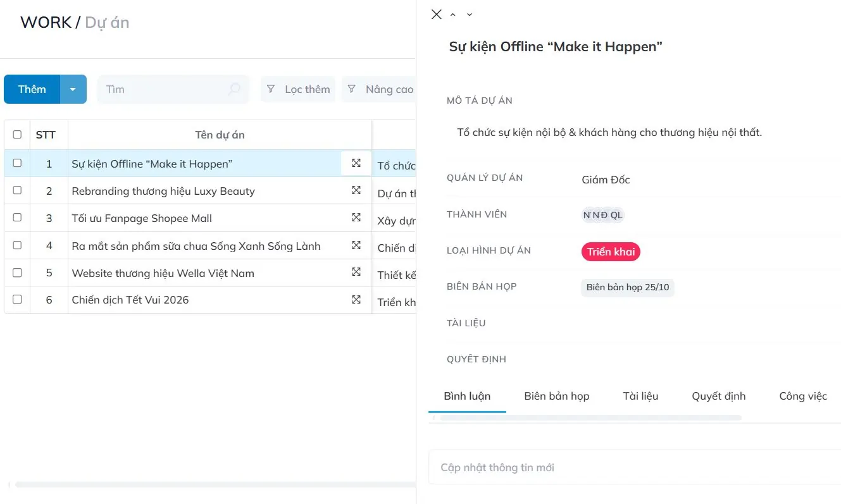Screen dimensions: 841x504
Task: Go to next record with down chevron
Action: [470, 15]
